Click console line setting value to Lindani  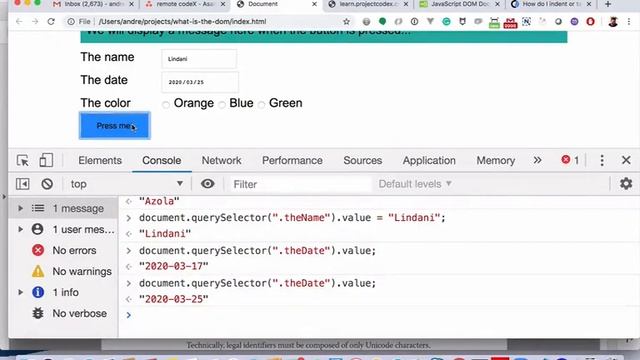[292, 218]
